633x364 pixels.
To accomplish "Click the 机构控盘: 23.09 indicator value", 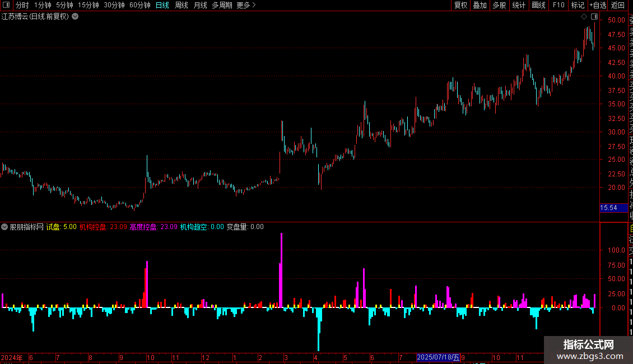I will (x=103, y=227).
